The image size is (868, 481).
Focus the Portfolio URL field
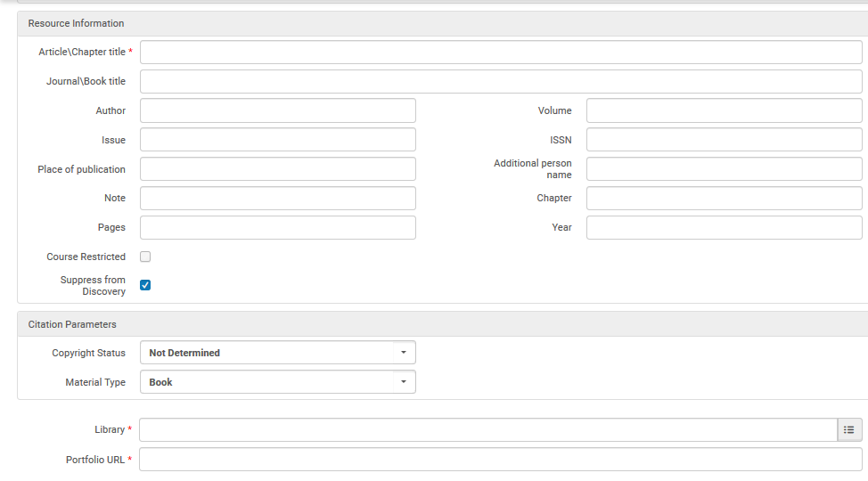coord(500,460)
